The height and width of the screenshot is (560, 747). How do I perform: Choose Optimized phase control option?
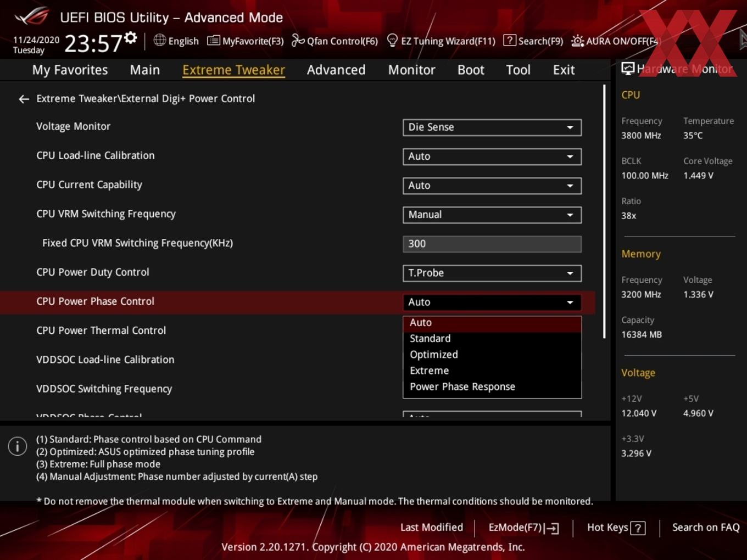click(492, 355)
